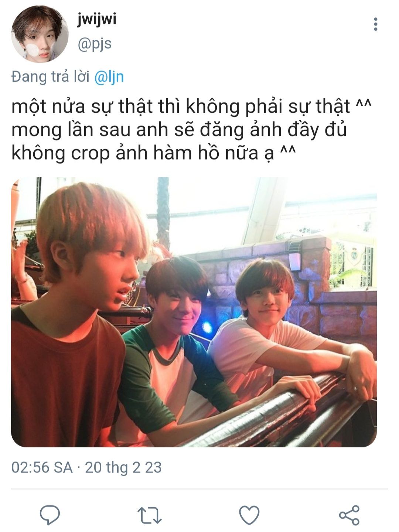Open the three-dot more options menu
Image resolution: width=399 pixels, height=532 pixels.
coord(376,24)
